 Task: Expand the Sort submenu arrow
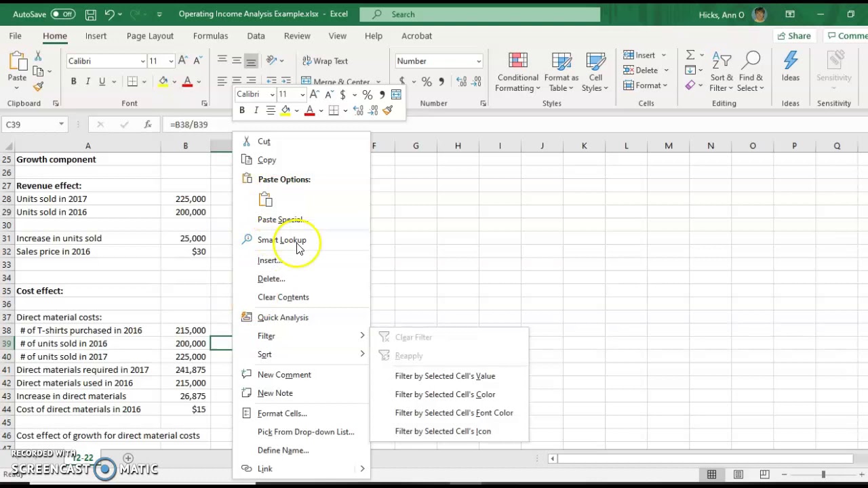pos(362,354)
